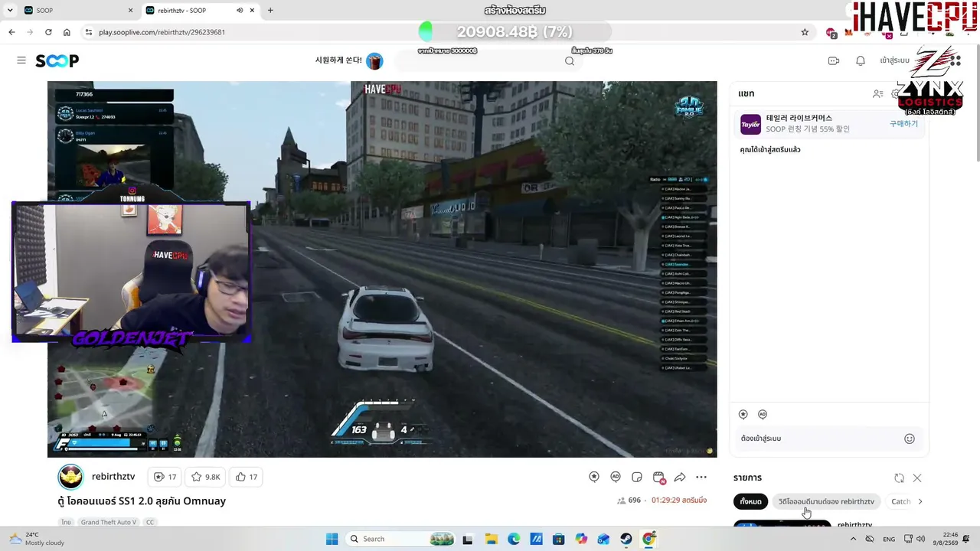Viewport: 980px width, 551px height.
Task: Click the เข้าสู่ระบบ login link
Action: point(894,60)
